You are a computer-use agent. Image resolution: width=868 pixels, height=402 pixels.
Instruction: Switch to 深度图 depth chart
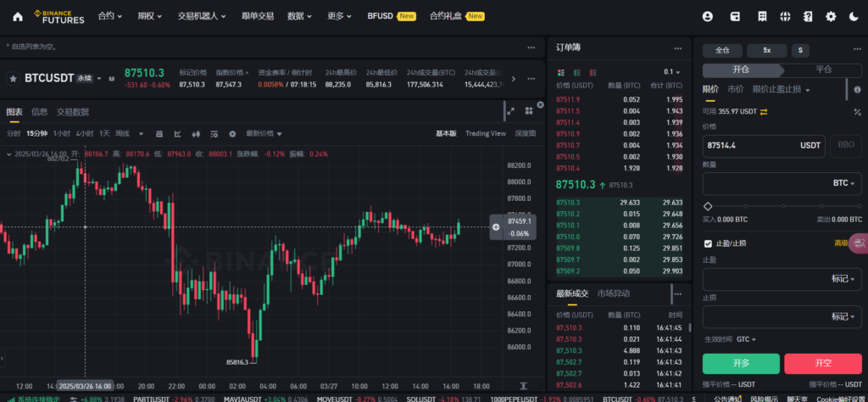click(526, 133)
